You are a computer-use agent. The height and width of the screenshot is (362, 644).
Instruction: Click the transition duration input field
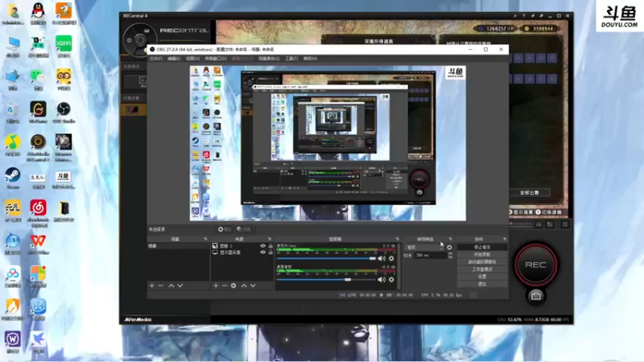point(430,255)
